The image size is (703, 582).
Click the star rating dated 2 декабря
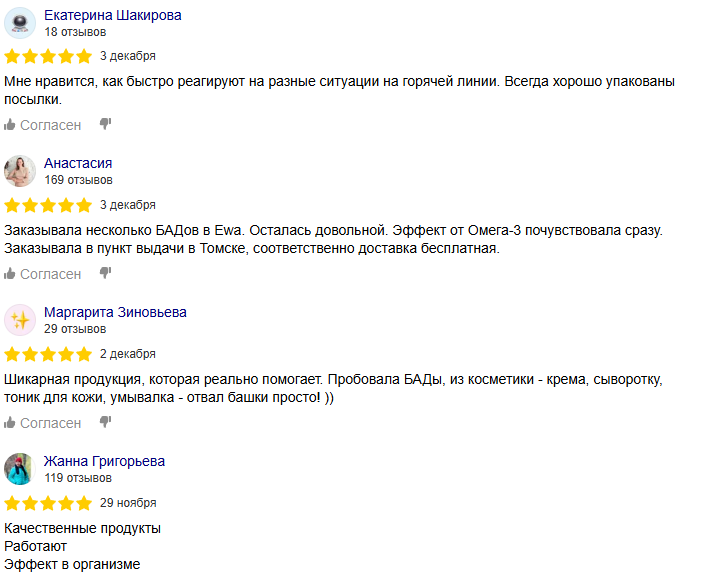click(x=48, y=354)
